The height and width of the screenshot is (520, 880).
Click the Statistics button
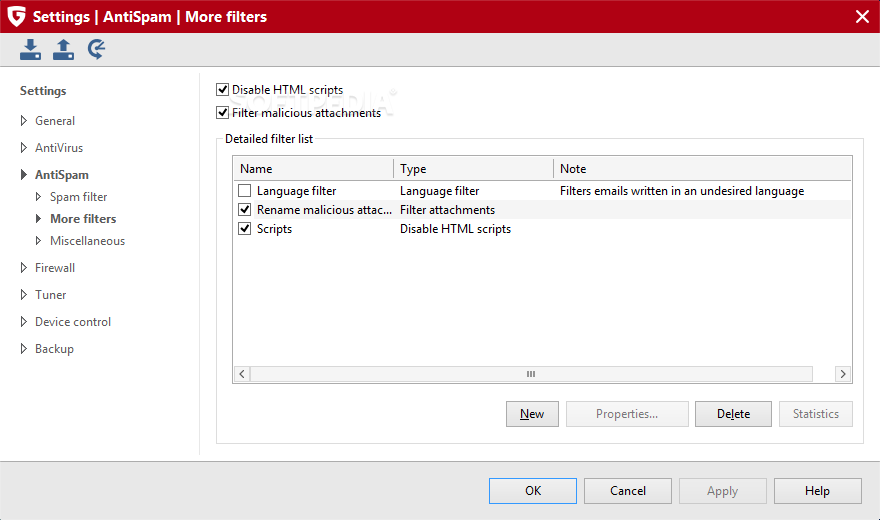815,414
